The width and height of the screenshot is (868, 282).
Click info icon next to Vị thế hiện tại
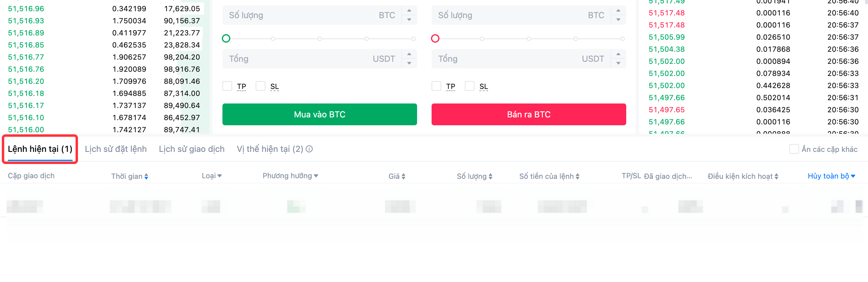(309, 149)
